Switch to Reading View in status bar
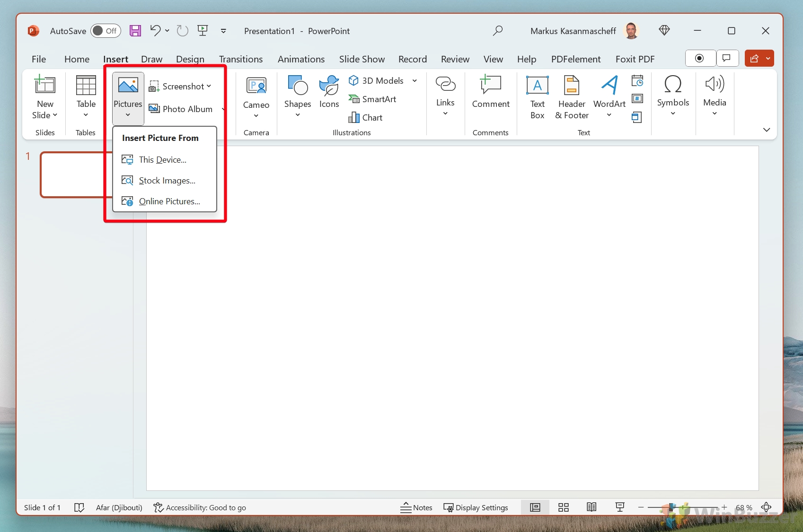Image resolution: width=803 pixels, height=532 pixels. pyautogui.click(x=591, y=507)
